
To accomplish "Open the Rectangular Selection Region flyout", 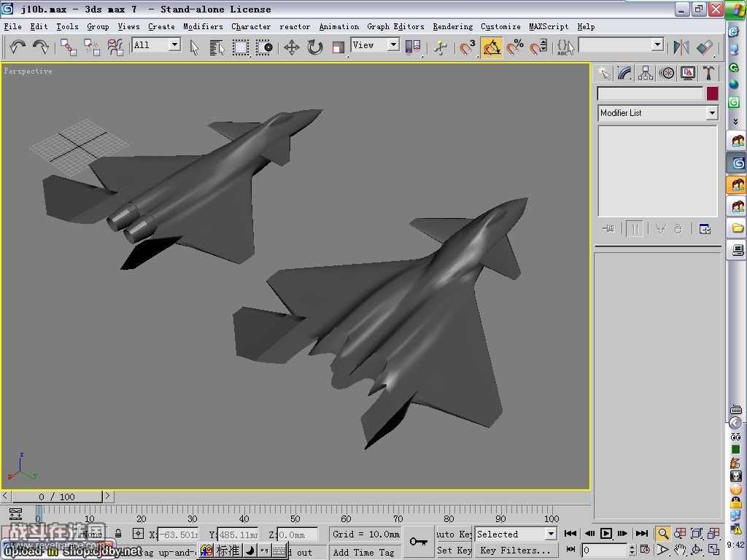I will click(x=240, y=47).
